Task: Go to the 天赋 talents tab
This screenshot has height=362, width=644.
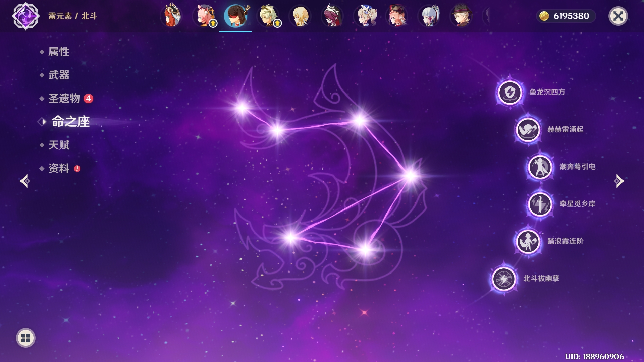Action: point(59,145)
